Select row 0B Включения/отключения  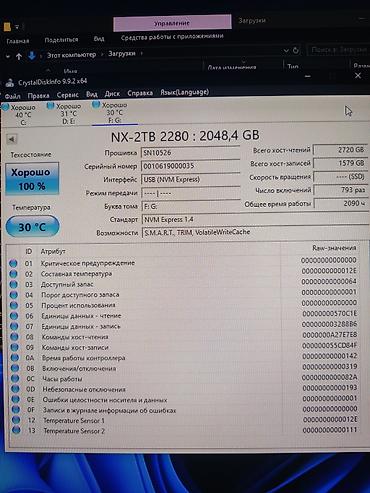(183, 368)
